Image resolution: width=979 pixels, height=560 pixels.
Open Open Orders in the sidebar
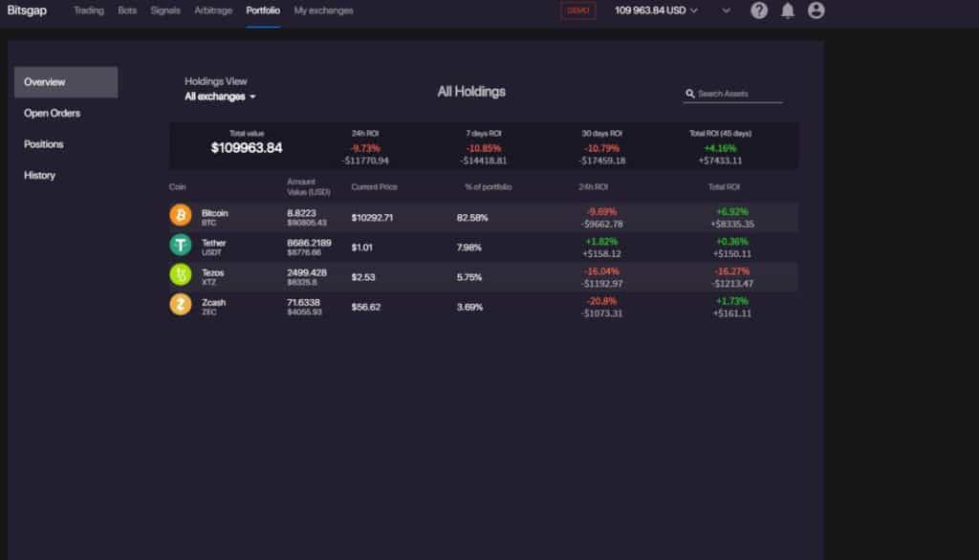point(52,114)
